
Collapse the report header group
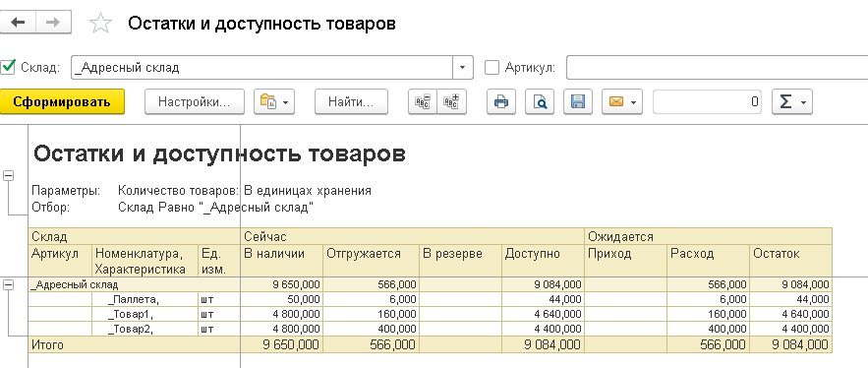8,176
